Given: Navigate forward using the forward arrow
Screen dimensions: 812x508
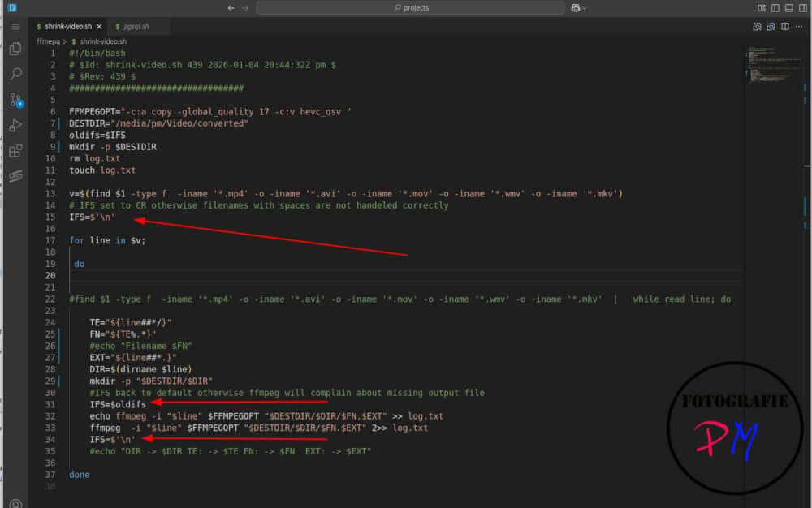Looking at the screenshot, I should pyautogui.click(x=243, y=7).
